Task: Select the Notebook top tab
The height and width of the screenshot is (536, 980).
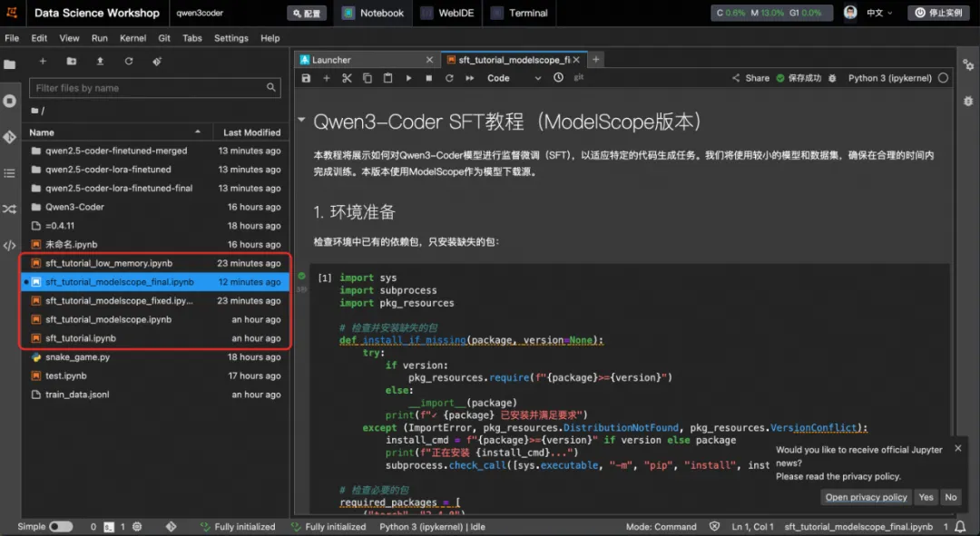Action: (374, 13)
